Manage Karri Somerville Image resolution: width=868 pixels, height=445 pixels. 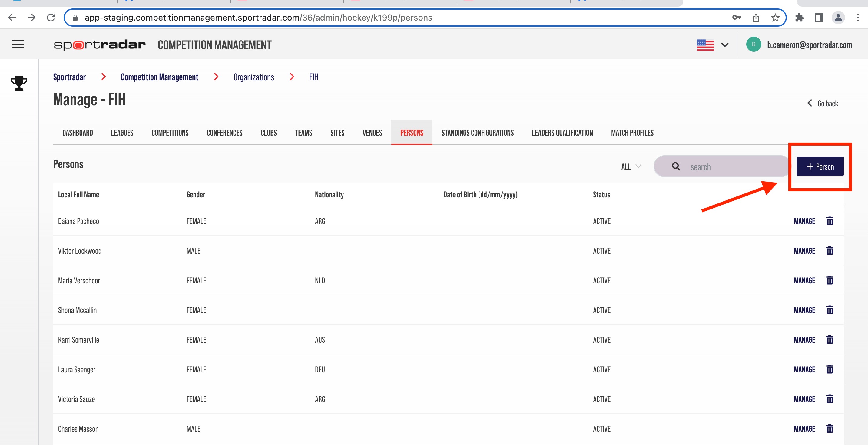pyautogui.click(x=804, y=340)
